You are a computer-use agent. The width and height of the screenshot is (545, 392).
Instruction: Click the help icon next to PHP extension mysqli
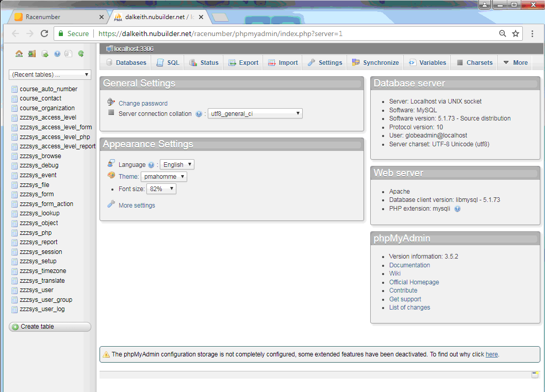457,209
